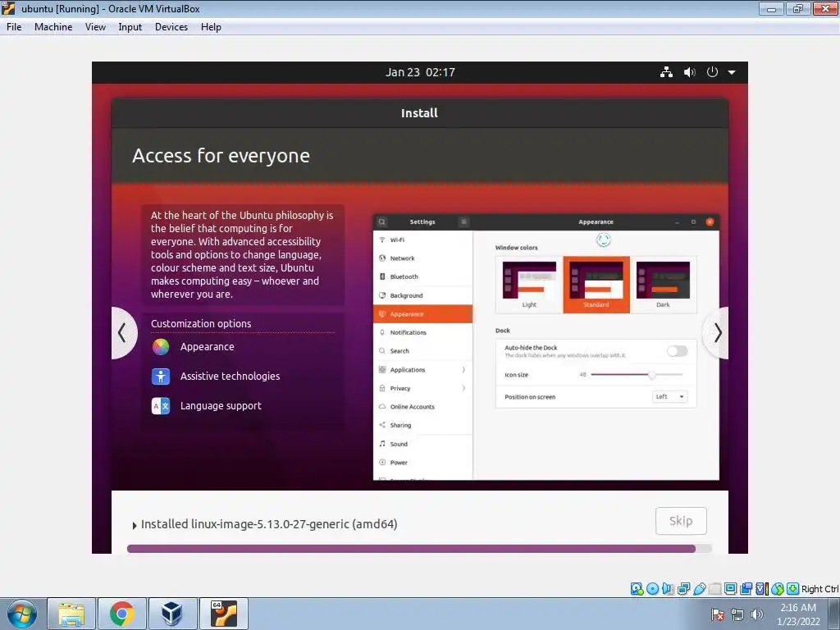Screen dimensions: 840x630
Task: Click the greyed shared folders status icon
Action: coord(714,589)
